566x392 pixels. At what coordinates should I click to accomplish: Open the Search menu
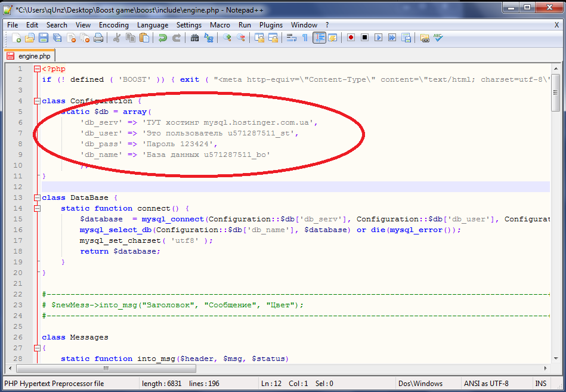tap(57, 25)
